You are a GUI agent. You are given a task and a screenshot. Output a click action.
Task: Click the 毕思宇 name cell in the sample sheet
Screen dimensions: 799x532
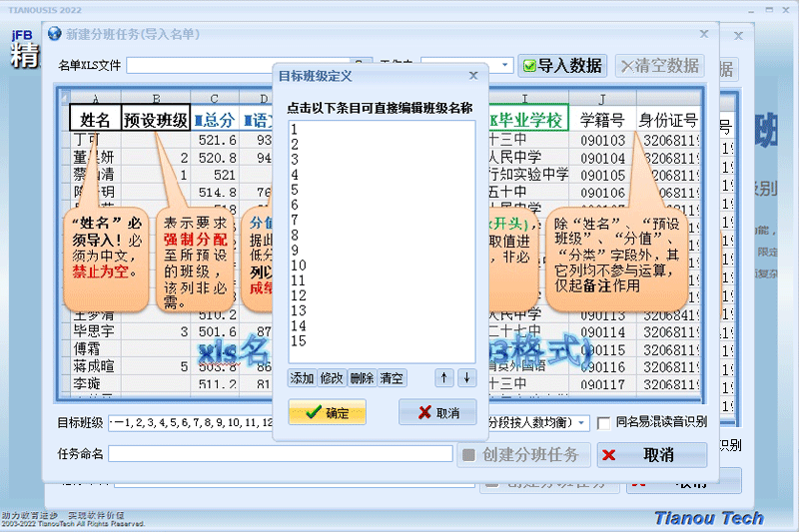[95, 331]
